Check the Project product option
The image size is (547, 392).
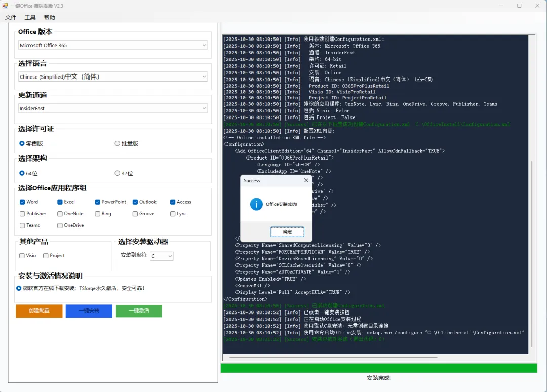click(x=46, y=256)
